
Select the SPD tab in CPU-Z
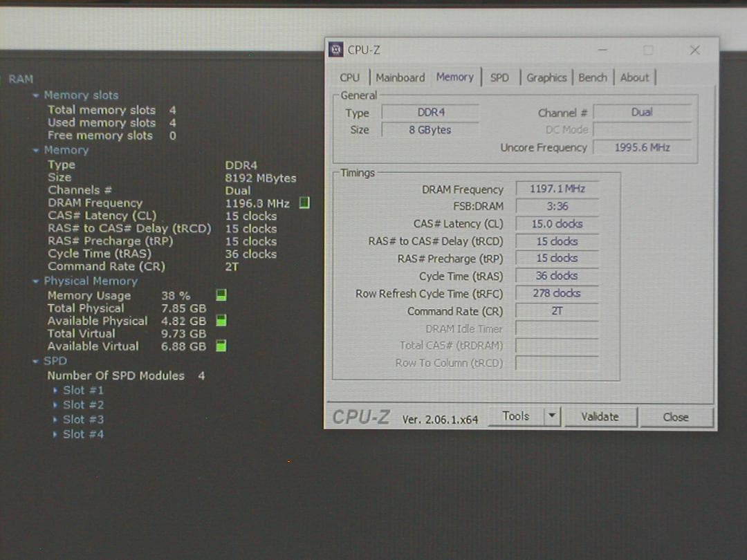(x=499, y=77)
